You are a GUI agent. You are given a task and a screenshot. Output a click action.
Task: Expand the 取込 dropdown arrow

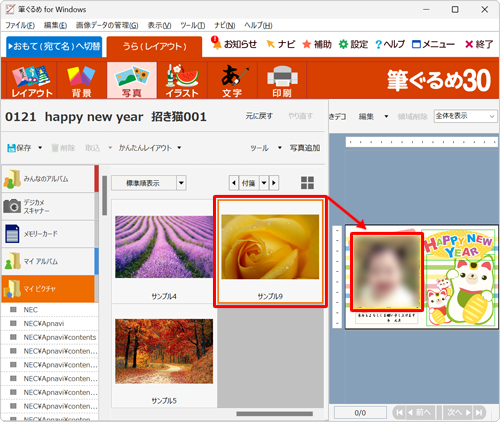click(110, 148)
